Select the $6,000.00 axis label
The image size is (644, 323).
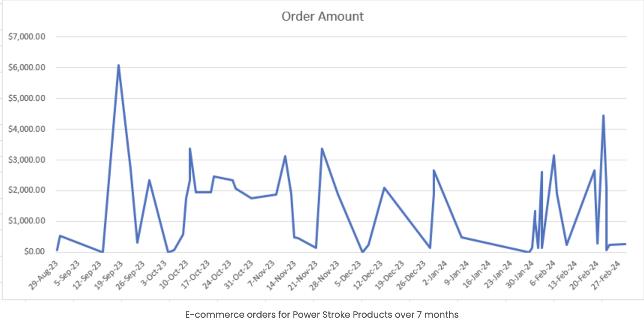coord(27,68)
